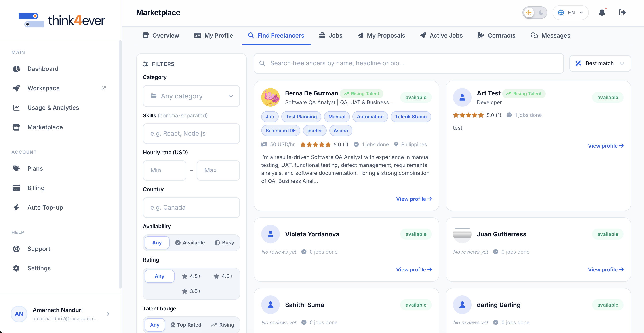View profile of Juan Guttierress
Image resolution: width=644 pixels, height=333 pixels.
point(606,270)
